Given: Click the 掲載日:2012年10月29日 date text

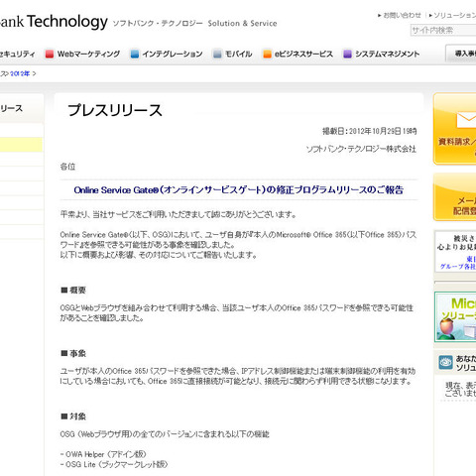Looking at the screenshot, I should (370, 131).
